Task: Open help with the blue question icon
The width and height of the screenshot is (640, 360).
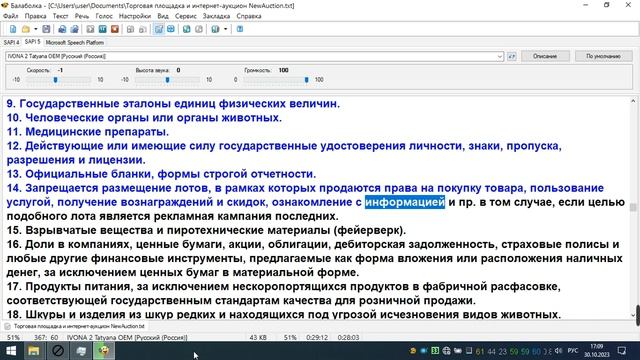Action: [240, 29]
